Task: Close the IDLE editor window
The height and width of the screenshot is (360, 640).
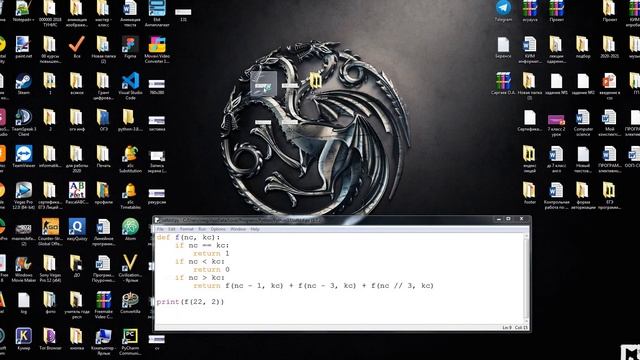Action: tap(521, 219)
